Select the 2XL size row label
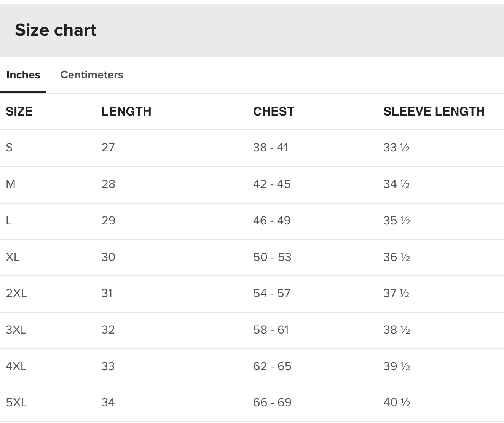Image resolution: width=504 pixels, height=423 pixels. point(16,293)
